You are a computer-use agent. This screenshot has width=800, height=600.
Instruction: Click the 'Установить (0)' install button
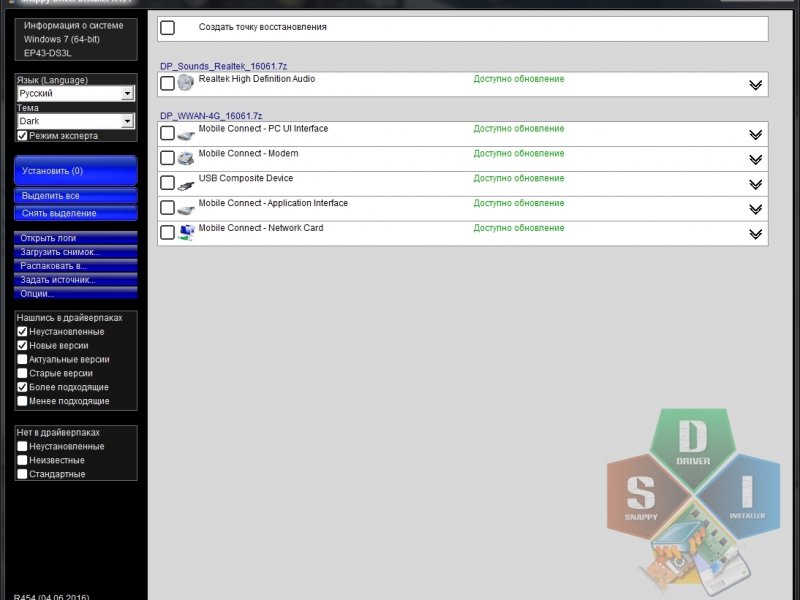pos(76,170)
